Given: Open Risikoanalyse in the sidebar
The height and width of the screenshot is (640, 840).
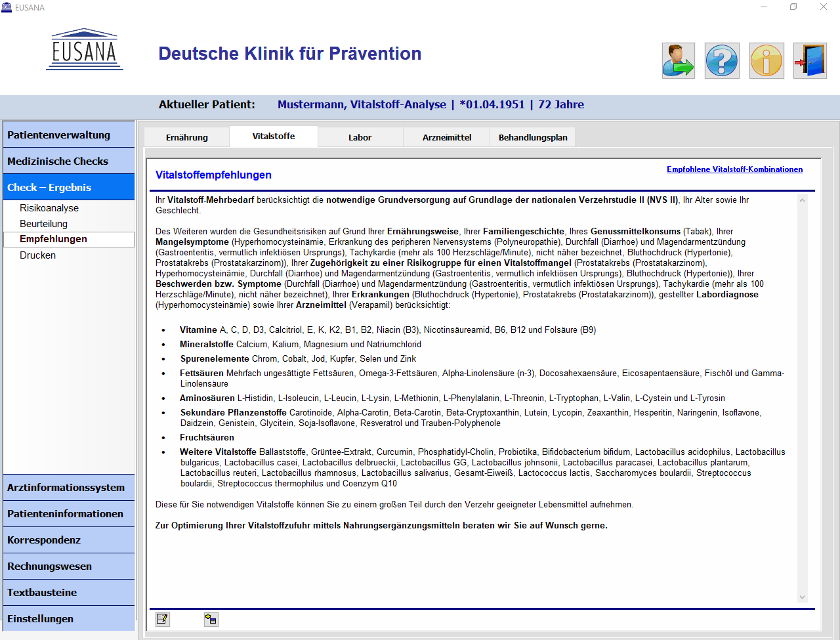Looking at the screenshot, I should 49,208.
